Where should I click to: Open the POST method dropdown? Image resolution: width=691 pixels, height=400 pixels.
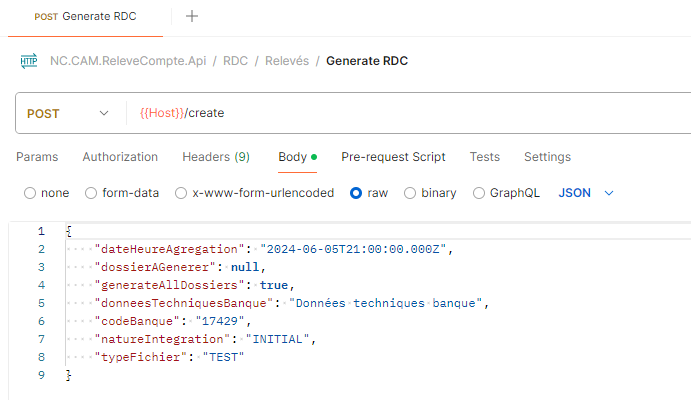click(68, 113)
